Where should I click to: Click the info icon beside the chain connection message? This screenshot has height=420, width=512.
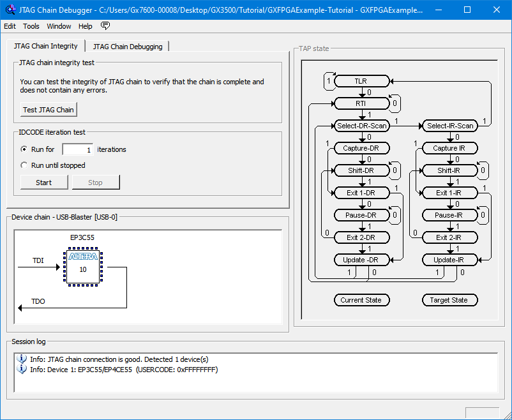point(22,359)
